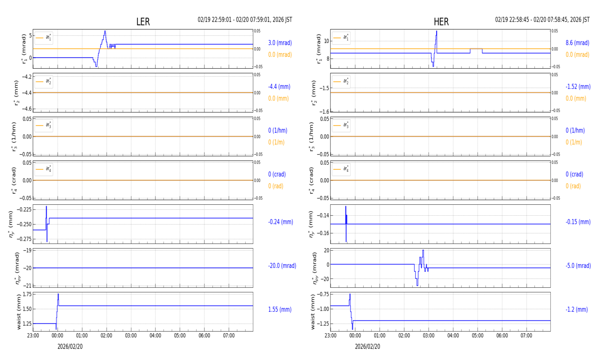Click the HER value 8.6 (mrad)

(577, 43)
